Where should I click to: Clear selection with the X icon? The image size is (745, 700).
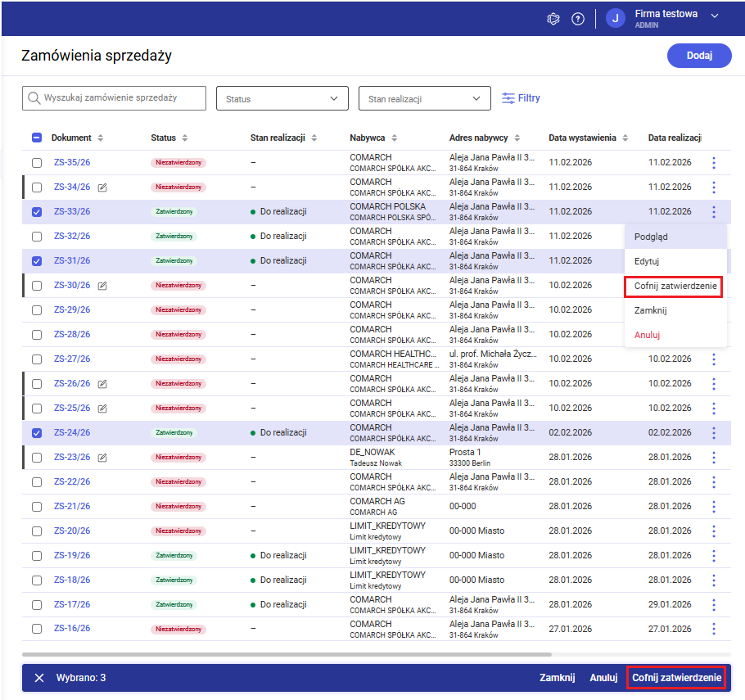coord(39,678)
